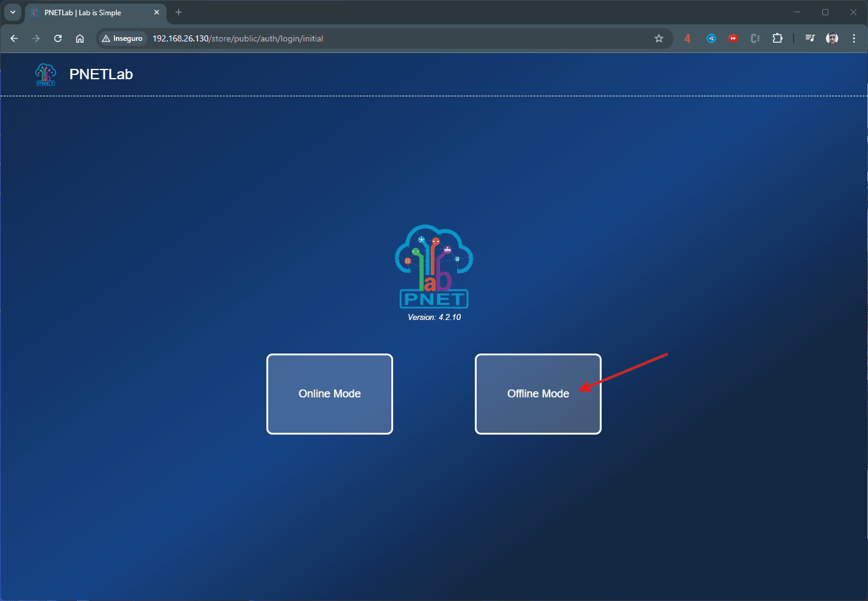Click the Inseguro site security badge
868x601 pixels.
coord(122,38)
